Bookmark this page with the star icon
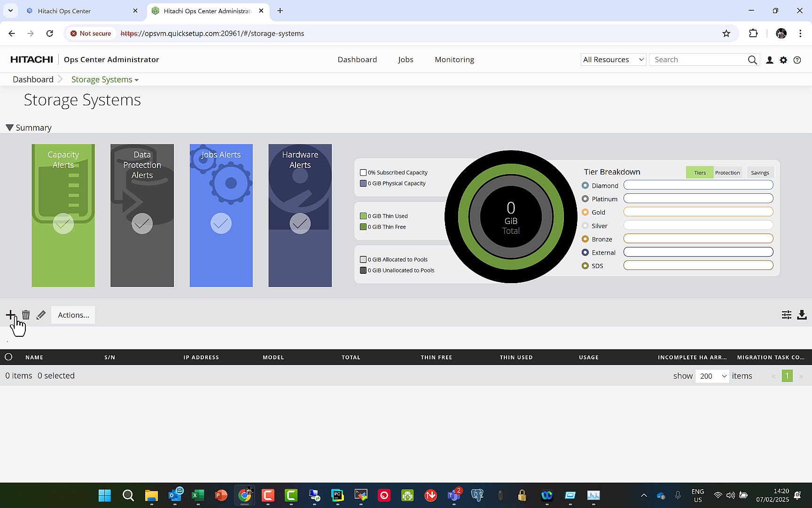 [726, 33]
